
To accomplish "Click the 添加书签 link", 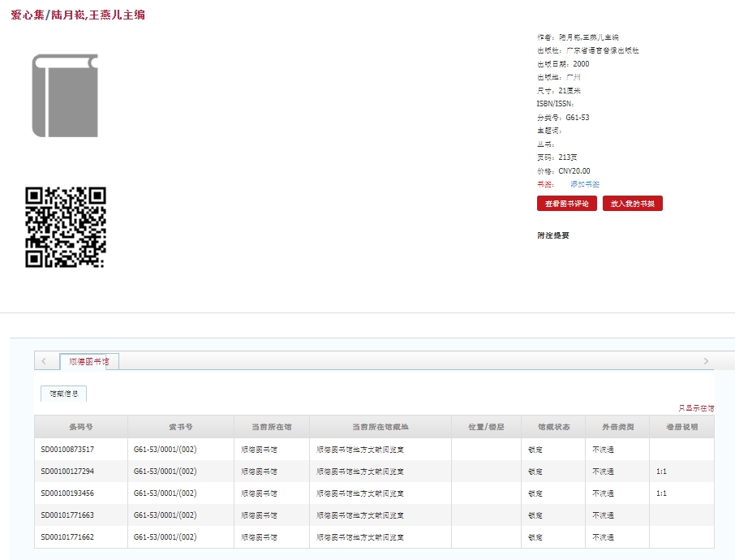I will 584,184.
